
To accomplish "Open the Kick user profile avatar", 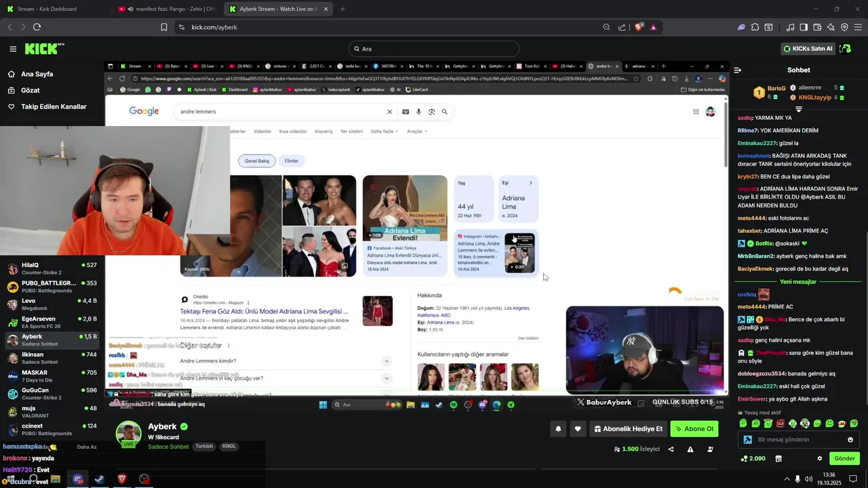I will tap(845, 49).
